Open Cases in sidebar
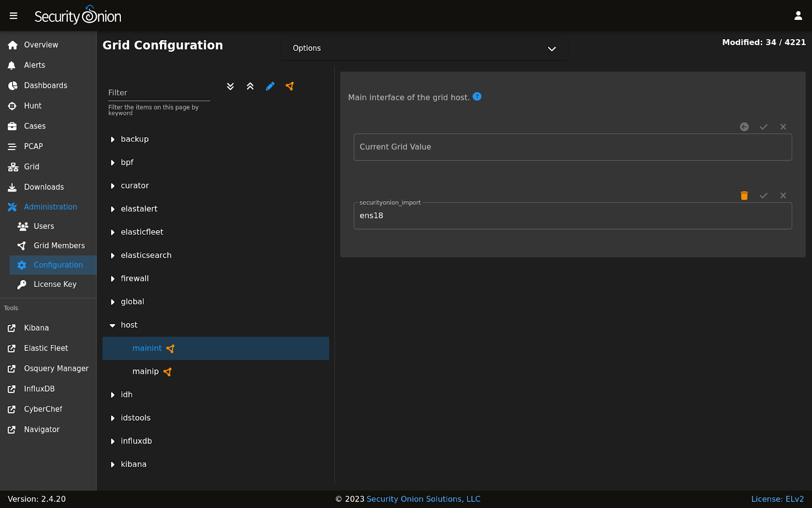The height and width of the screenshot is (508, 812). coord(48,126)
